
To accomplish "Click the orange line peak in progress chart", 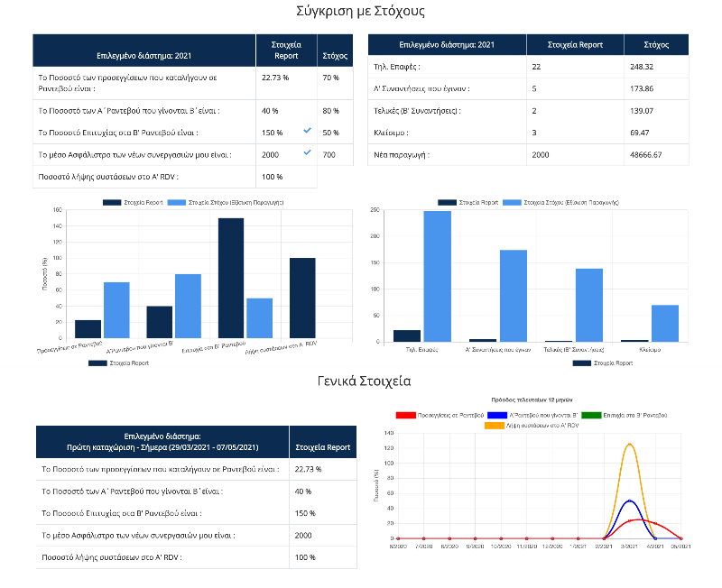I will pyautogui.click(x=629, y=444).
